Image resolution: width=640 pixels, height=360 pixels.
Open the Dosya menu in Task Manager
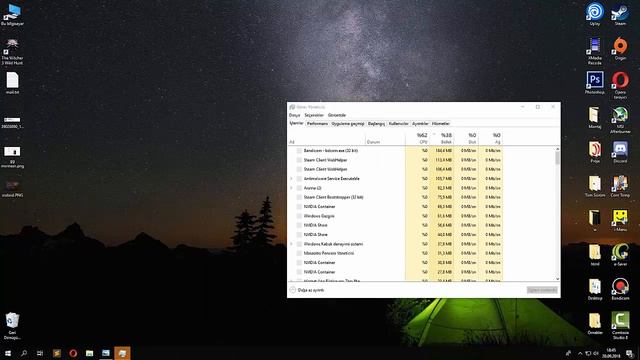tap(294, 115)
